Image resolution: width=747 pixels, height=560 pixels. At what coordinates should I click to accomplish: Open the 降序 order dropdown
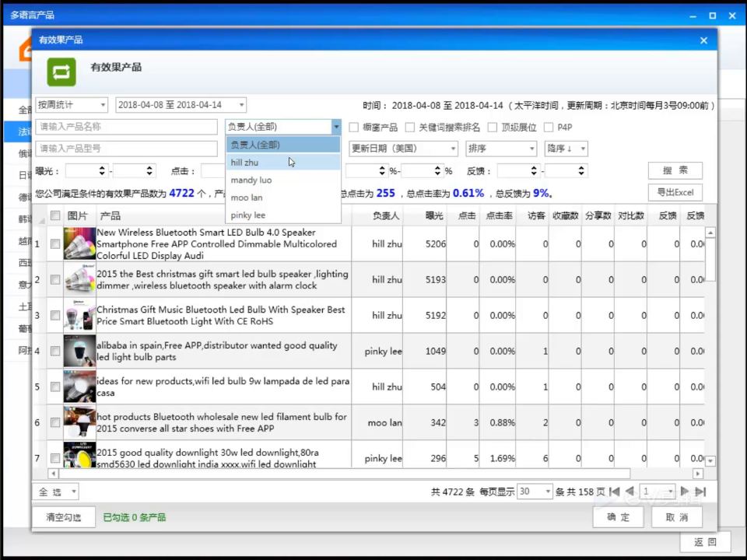[x=566, y=149]
